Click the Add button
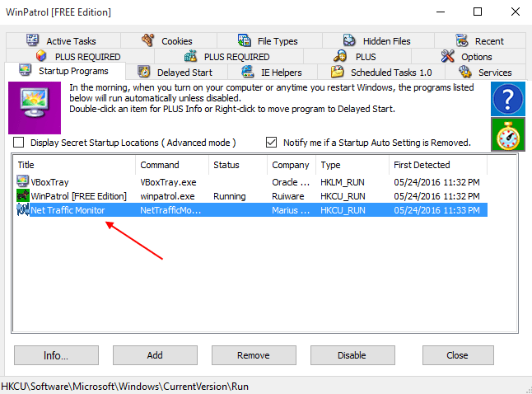This screenshot has height=394, width=532. 155,355
